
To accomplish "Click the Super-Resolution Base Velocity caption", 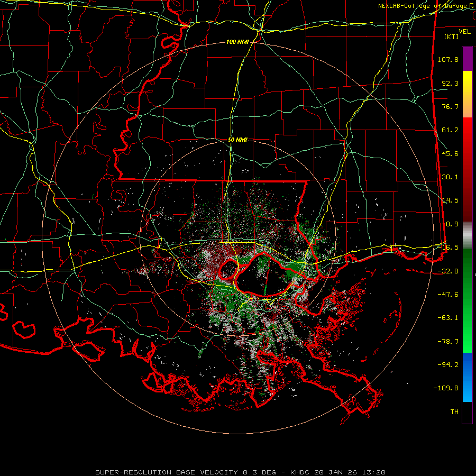I will coord(241,472).
